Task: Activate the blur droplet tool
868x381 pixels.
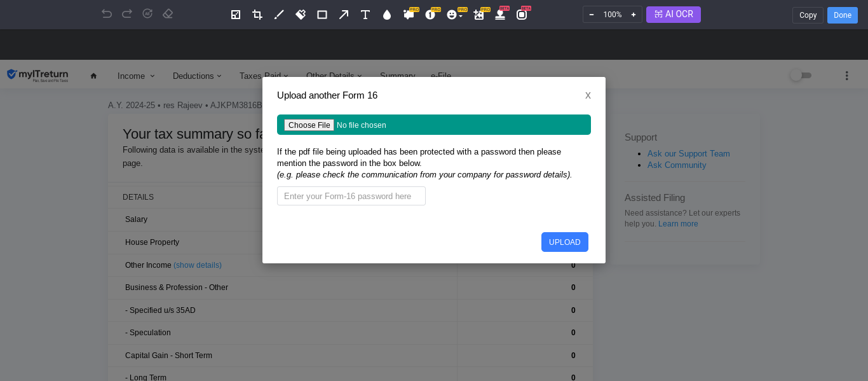Action: click(x=387, y=15)
